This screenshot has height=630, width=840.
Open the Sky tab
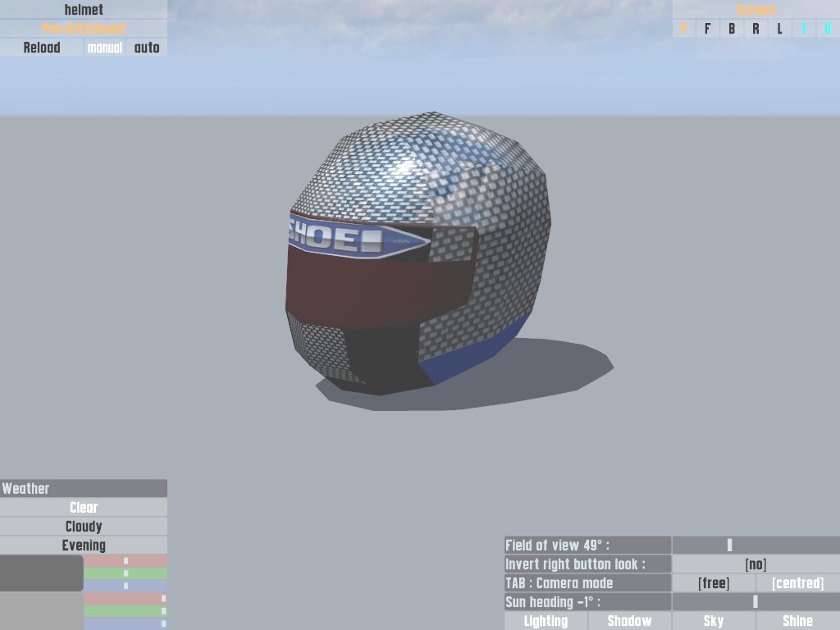pyautogui.click(x=714, y=621)
